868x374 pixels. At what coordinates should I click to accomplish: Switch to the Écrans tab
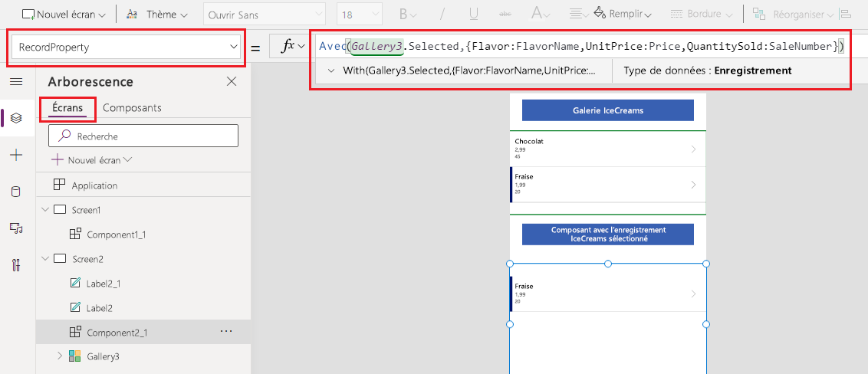pyautogui.click(x=67, y=108)
